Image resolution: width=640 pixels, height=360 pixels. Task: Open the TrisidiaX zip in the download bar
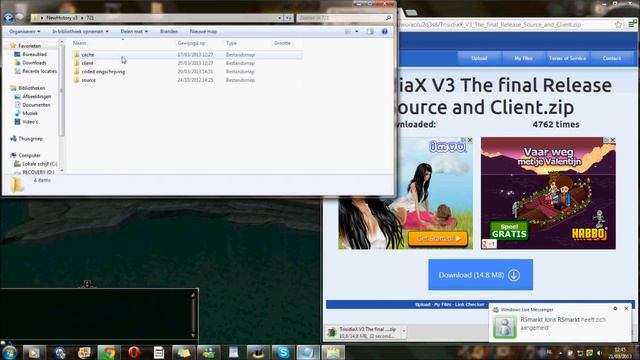tap(362, 332)
